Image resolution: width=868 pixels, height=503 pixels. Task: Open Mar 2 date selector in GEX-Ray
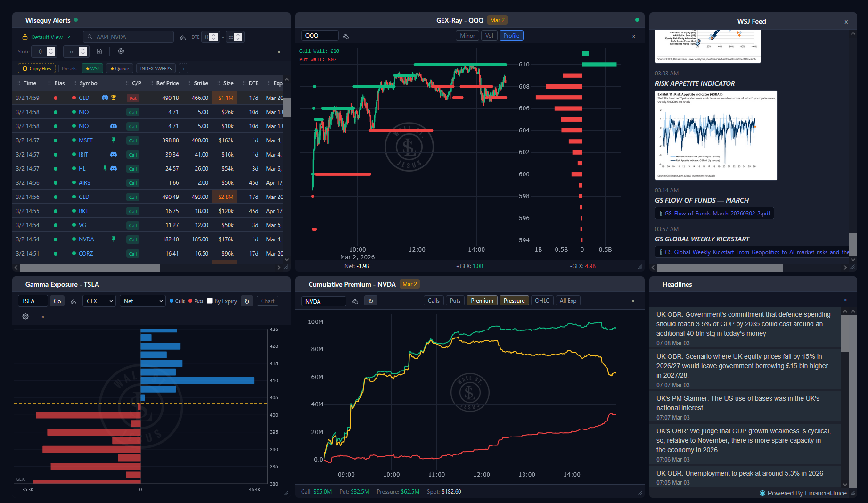497,20
